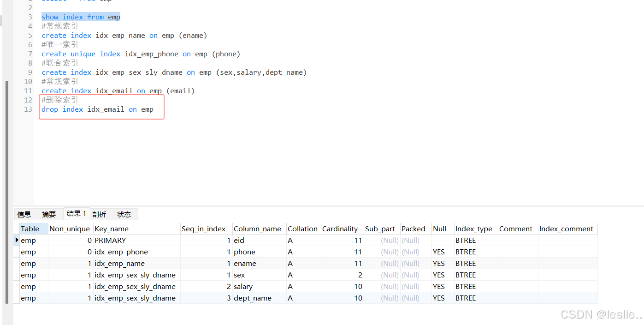
Task: Click the Sub_part column header
Action: pos(382,229)
